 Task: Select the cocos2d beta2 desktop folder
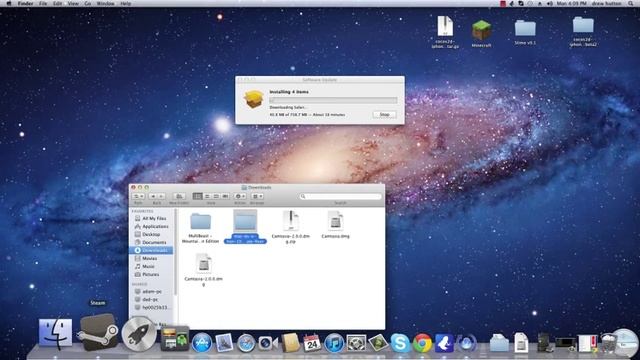pos(583,31)
